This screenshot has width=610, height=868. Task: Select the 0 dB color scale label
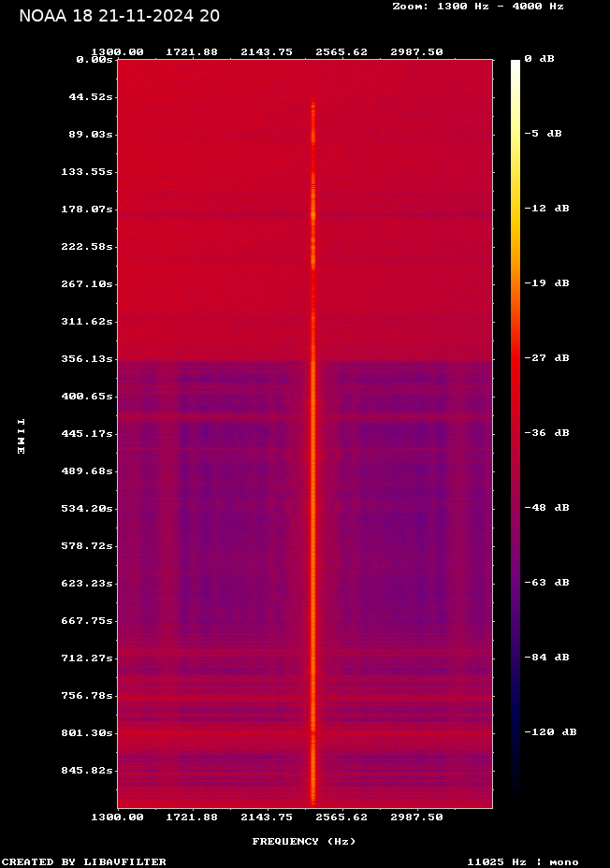coord(539,59)
